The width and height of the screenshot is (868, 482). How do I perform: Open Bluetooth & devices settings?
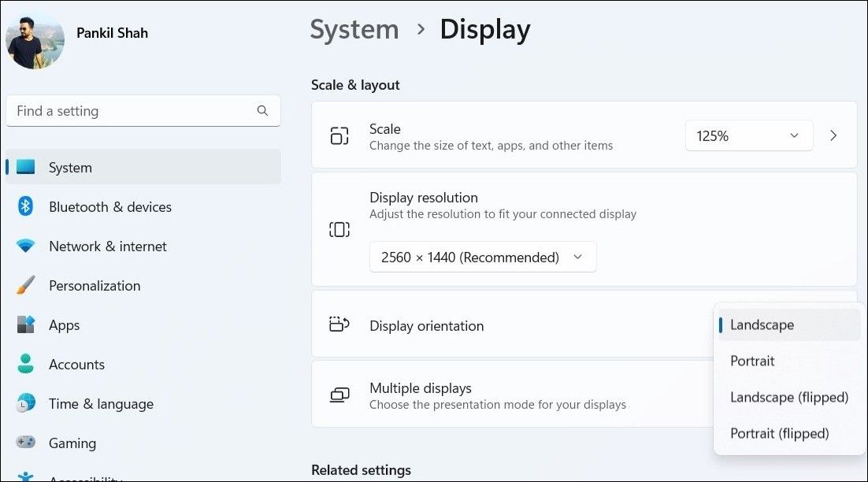(x=109, y=206)
